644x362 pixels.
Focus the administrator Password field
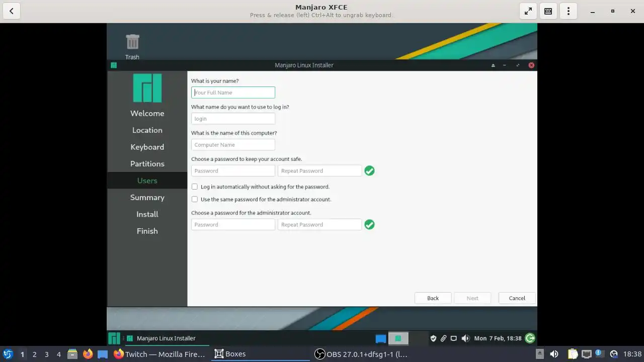pos(233,224)
